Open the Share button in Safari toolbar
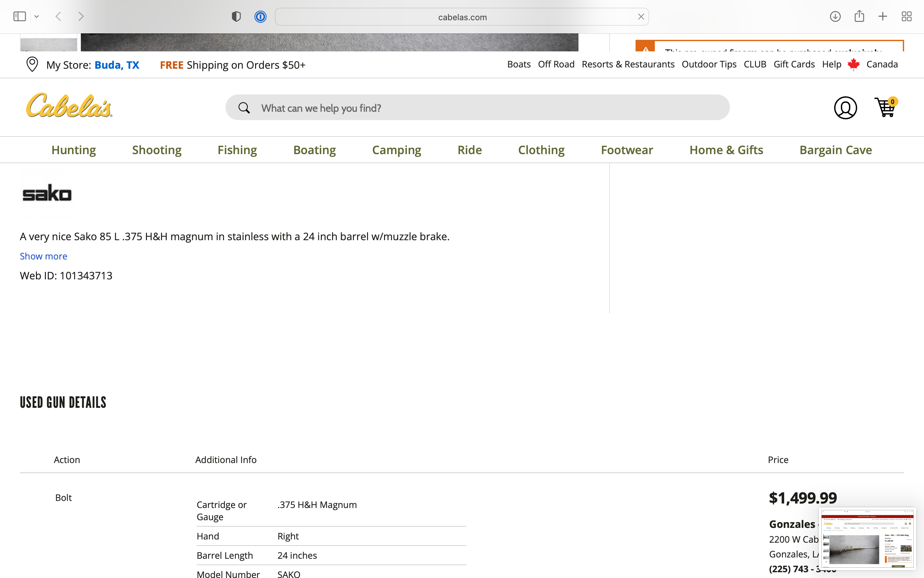This screenshot has width=924, height=578. click(859, 16)
